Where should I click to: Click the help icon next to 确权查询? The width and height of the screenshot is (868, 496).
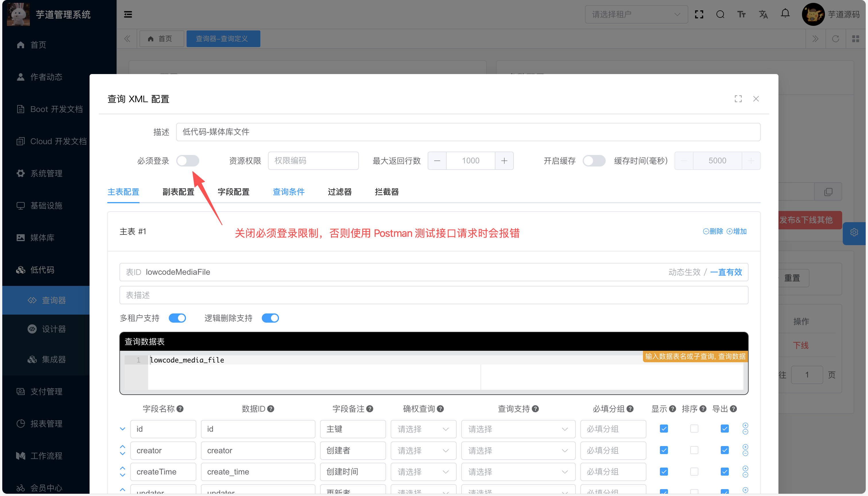click(x=440, y=409)
